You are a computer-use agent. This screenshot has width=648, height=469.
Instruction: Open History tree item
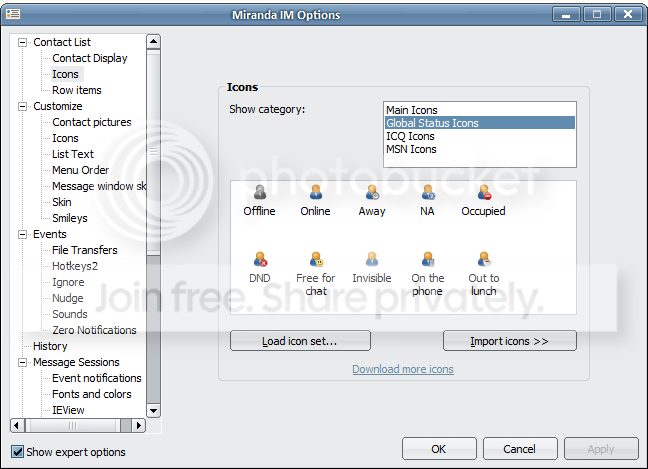coord(50,346)
